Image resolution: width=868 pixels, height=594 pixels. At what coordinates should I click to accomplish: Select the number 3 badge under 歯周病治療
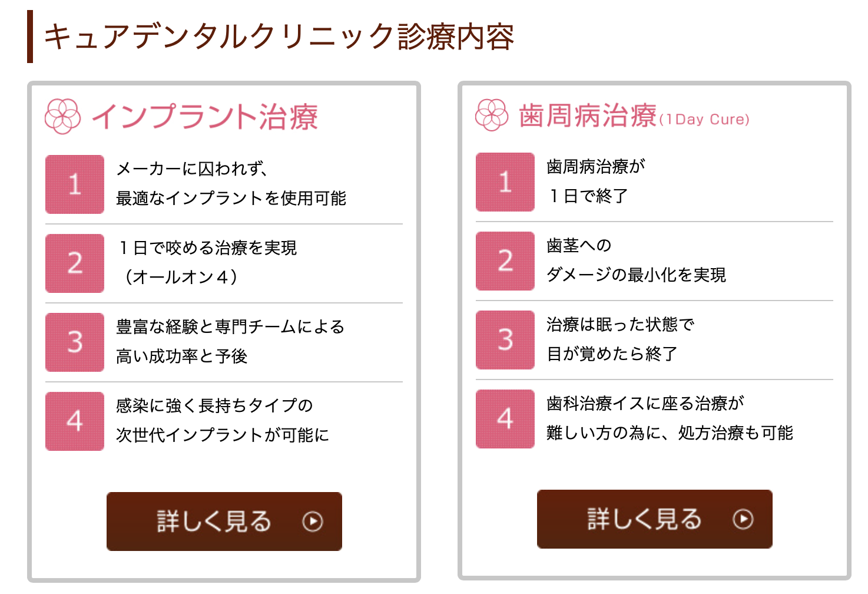[505, 340]
